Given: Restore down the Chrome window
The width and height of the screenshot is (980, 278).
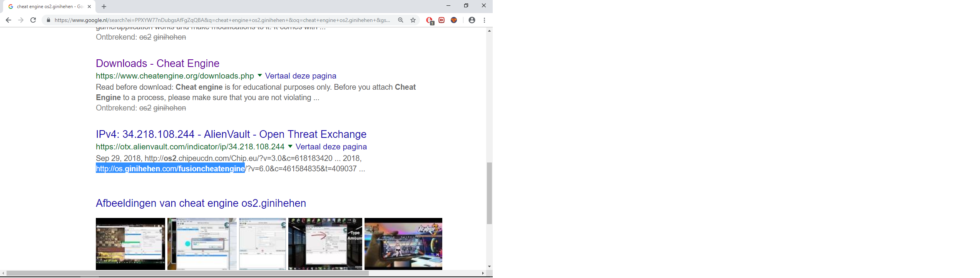Looking at the screenshot, I should pos(466,5).
